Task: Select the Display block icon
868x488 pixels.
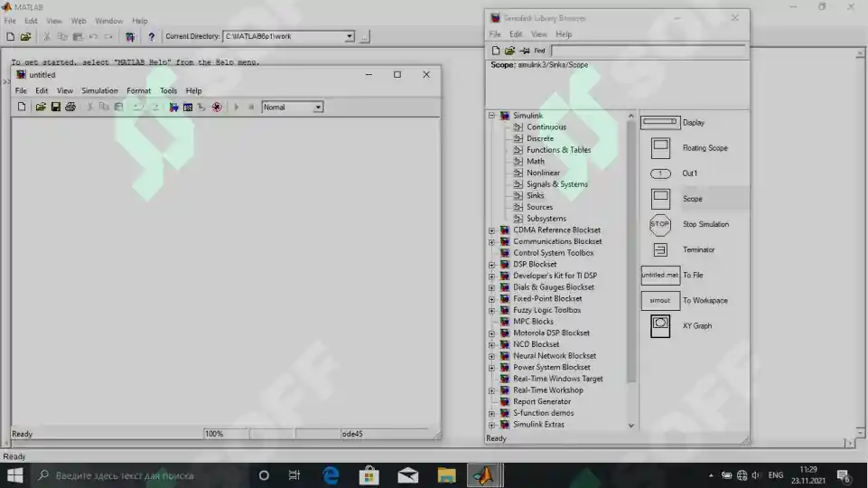Action: [660, 122]
